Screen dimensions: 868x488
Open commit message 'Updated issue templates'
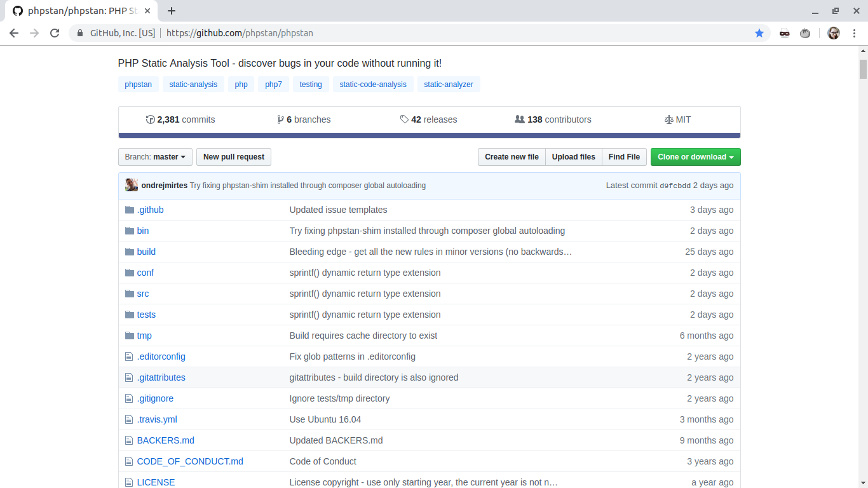tap(338, 210)
